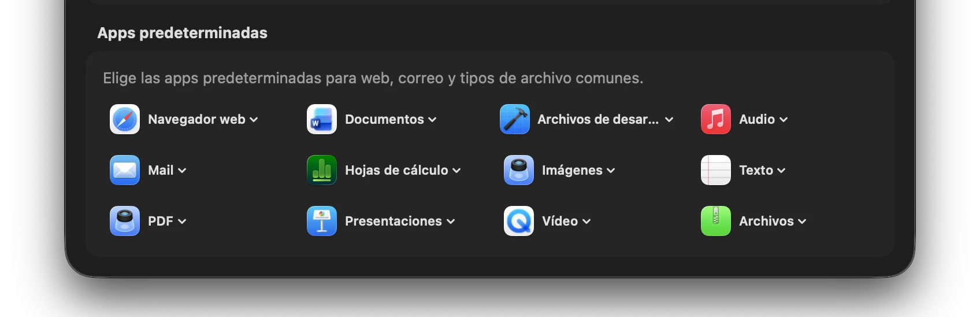Screen dimensions: 980x317
Task: Click the TextEdit icon for Texto
Action: [x=716, y=170]
